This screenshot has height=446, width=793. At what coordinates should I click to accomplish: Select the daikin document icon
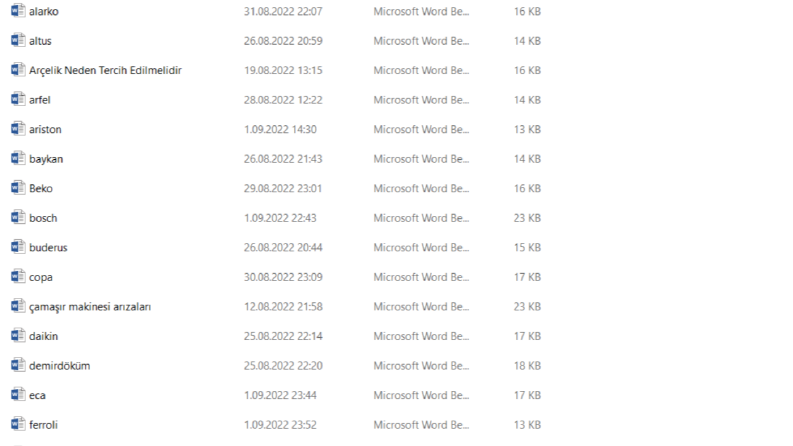tap(18, 335)
